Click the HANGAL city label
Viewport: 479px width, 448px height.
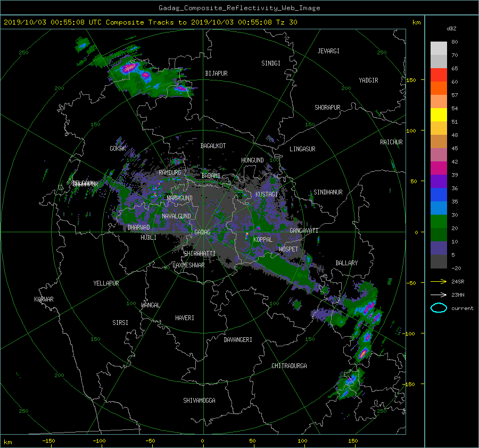[150, 305]
